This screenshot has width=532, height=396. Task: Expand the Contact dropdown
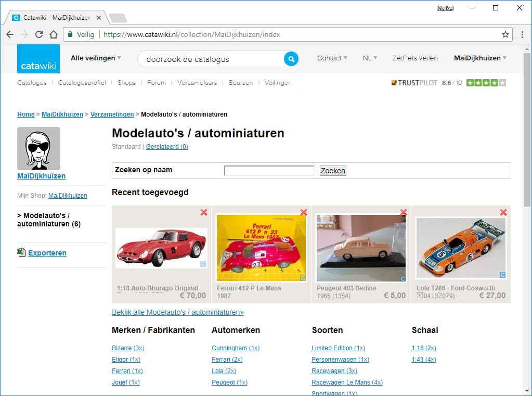click(332, 58)
